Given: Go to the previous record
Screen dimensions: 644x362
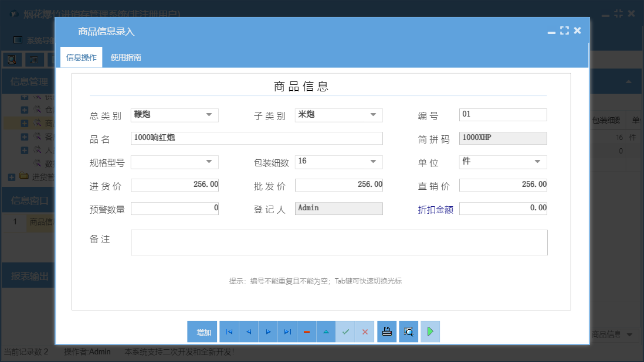Looking at the screenshot, I should point(249,332).
